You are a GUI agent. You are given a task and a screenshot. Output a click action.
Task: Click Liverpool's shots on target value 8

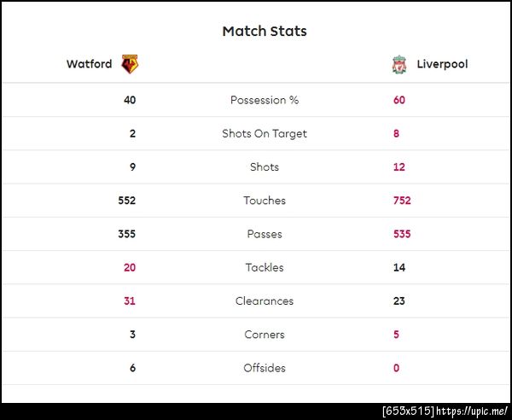pyautogui.click(x=397, y=133)
